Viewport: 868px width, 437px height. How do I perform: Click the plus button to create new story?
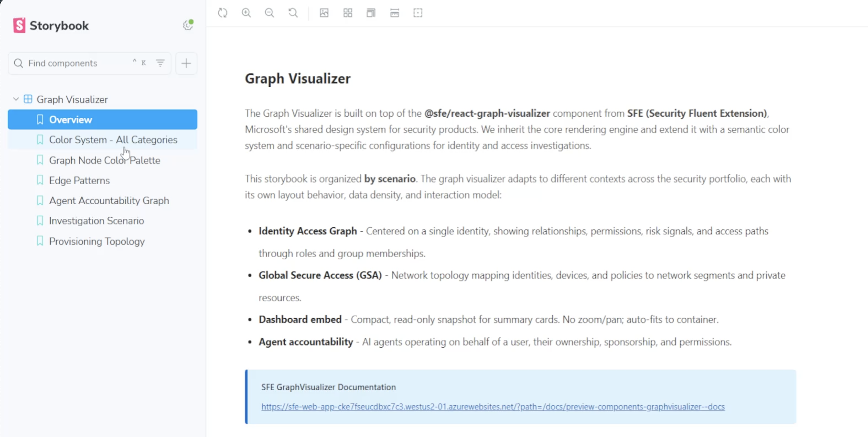(x=186, y=63)
